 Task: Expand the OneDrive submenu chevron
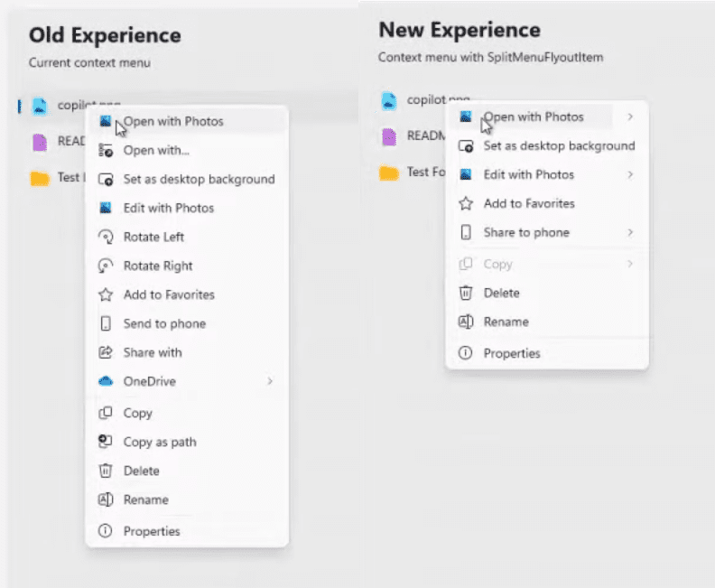(270, 381)
